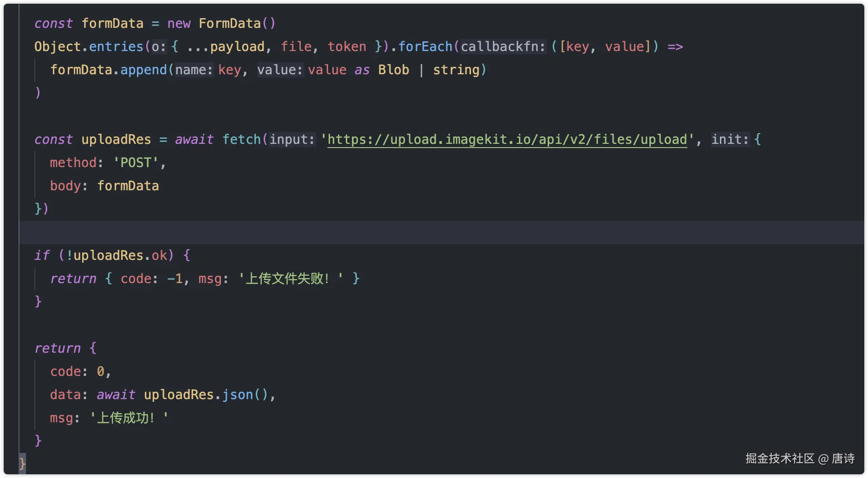Click the FormData constructor name
This screenshot has width=868, height=478.
pyautogui.click(x=230, y=24)
